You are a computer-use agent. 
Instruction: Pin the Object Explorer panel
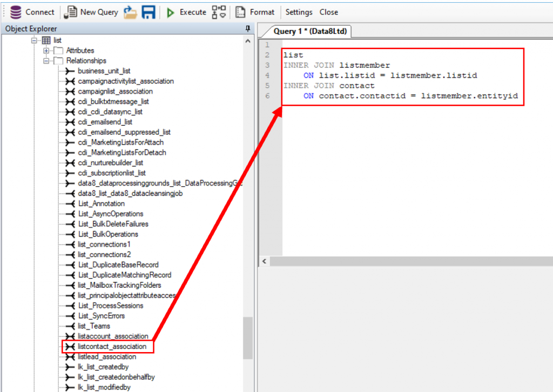coord(248,29)
